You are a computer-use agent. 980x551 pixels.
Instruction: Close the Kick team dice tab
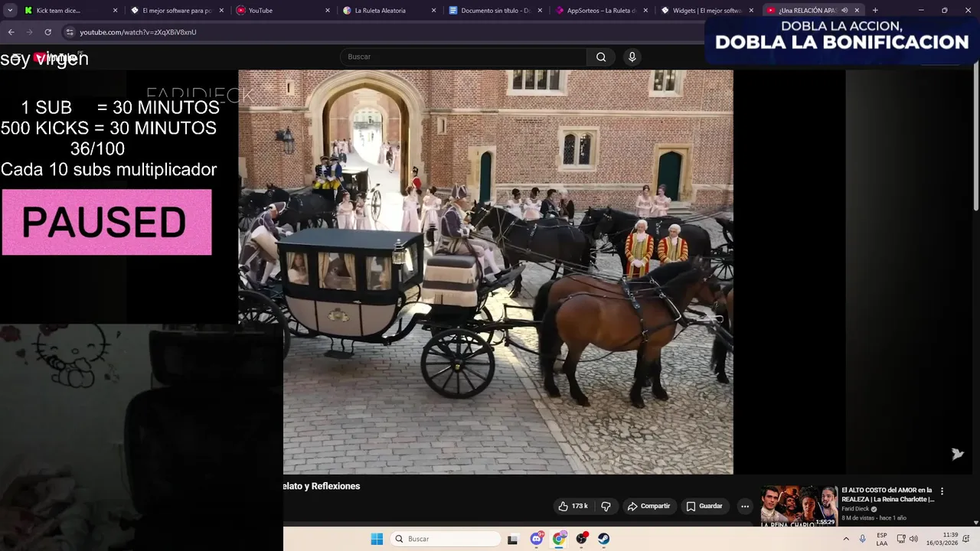(116, 10)
